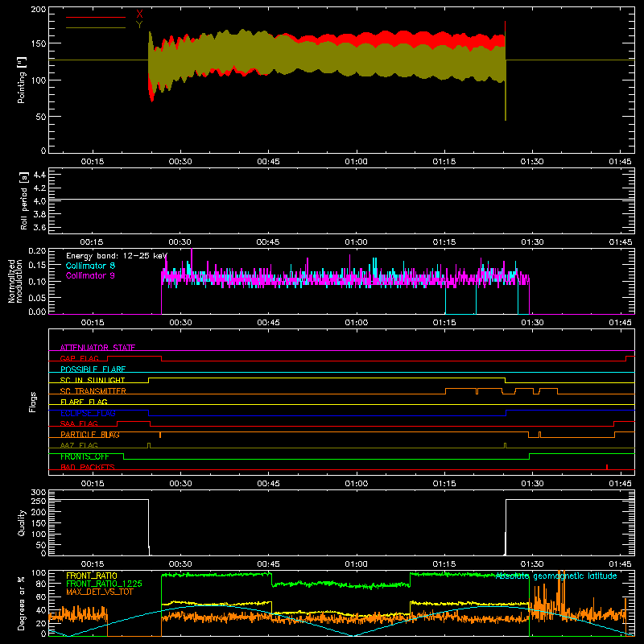Click the olive Y legend line
The height and width of the screenshot is (644, 644).
(x=96, y=28)
